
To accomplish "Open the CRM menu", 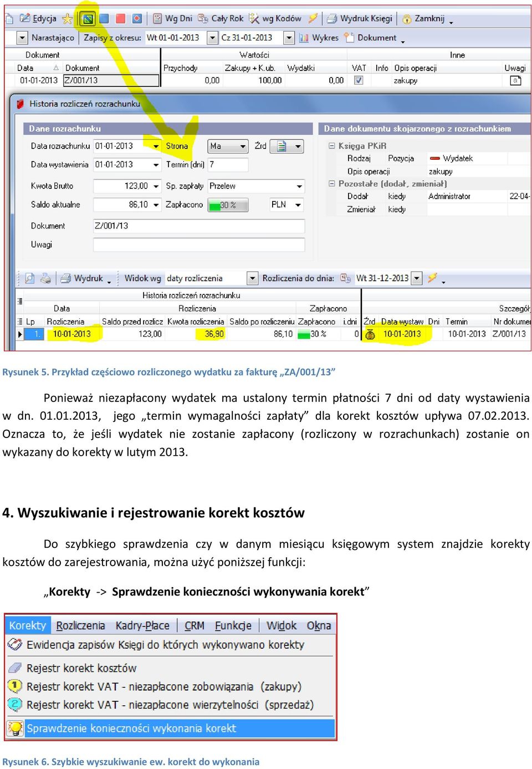I will coord(195,625).
